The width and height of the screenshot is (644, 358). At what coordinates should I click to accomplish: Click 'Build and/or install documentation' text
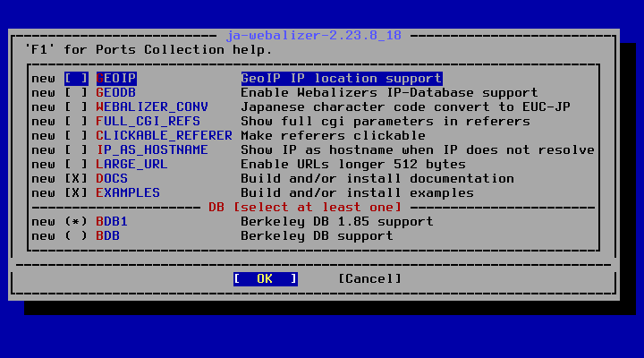click(377, 178)
